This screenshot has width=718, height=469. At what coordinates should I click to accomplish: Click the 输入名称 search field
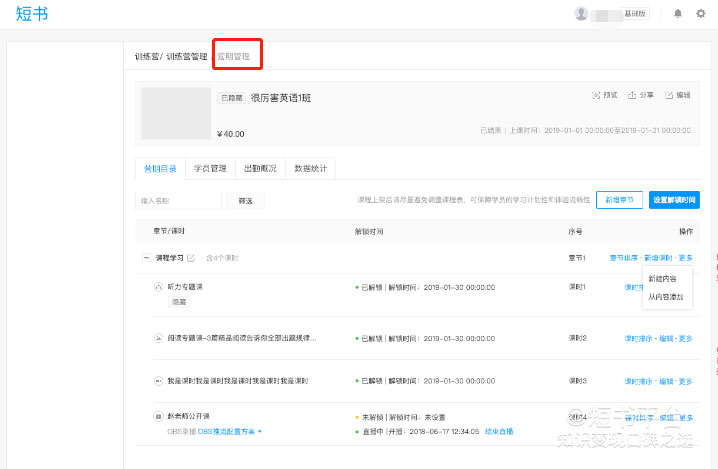pyautogui.click(x=178, y=200)
